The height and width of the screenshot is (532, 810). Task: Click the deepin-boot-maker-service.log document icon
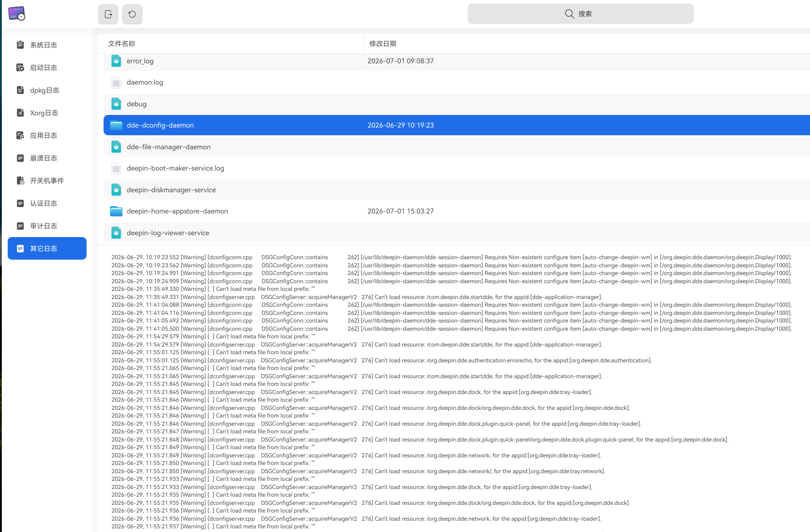pos(116,168)
